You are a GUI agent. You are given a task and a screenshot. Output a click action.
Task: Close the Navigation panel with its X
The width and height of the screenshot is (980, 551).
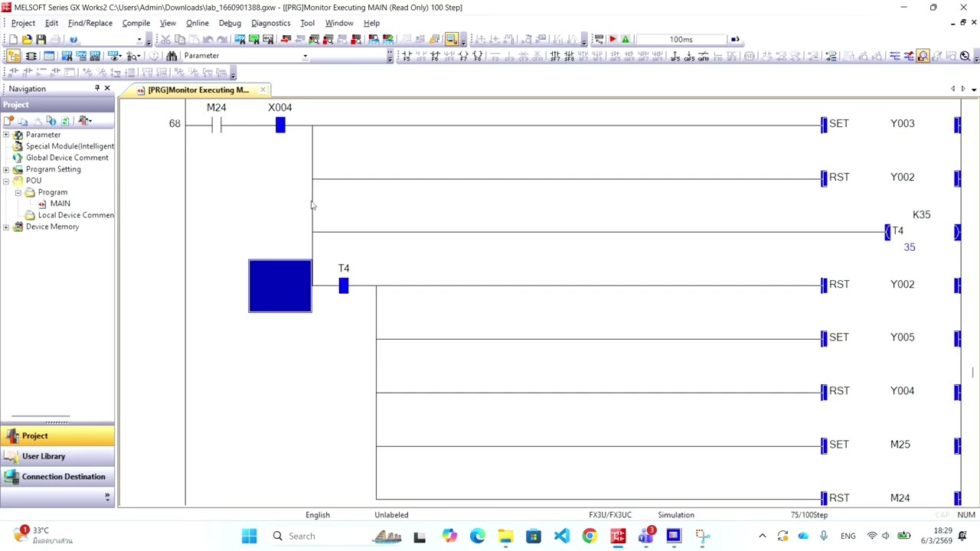[x=107, y=89]
